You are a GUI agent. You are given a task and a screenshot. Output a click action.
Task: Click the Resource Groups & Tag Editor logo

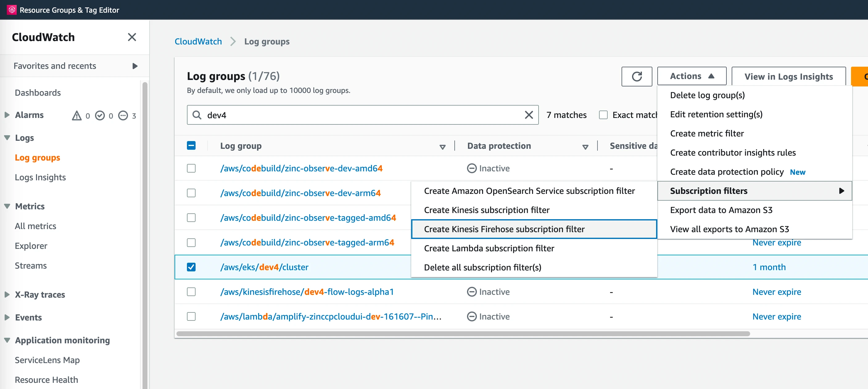(x=12, y=10)
